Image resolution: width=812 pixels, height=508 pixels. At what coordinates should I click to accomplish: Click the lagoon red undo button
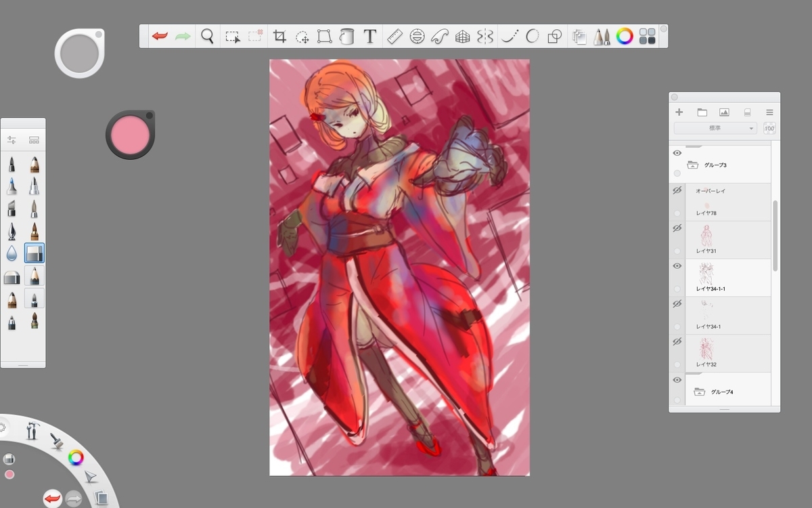[52, 499]
